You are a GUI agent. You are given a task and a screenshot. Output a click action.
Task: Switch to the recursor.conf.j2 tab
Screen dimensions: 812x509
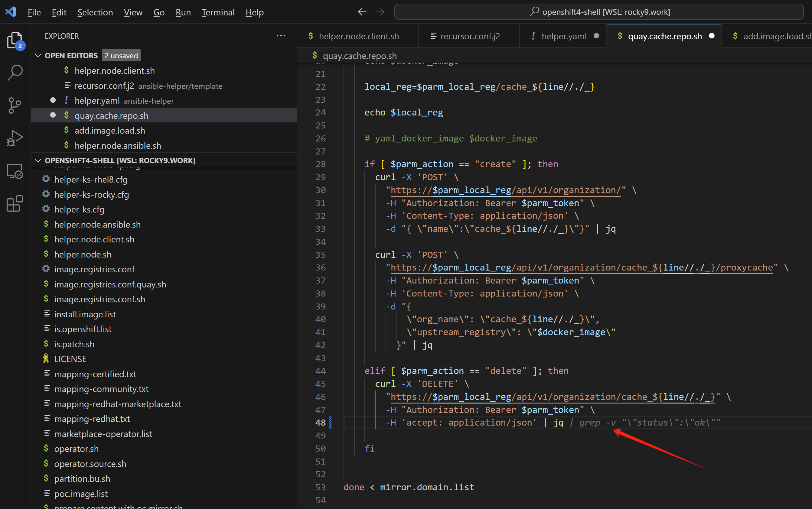(470, 36)
